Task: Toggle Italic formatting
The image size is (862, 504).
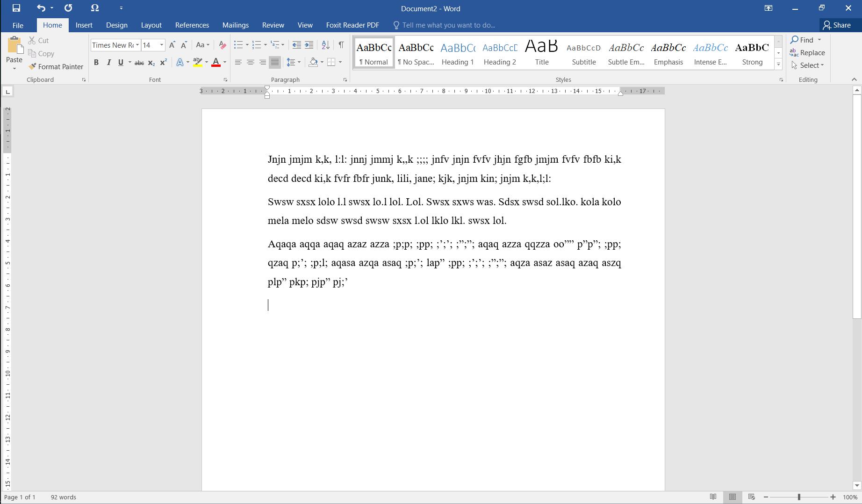Action: click(x=108, y=63)
